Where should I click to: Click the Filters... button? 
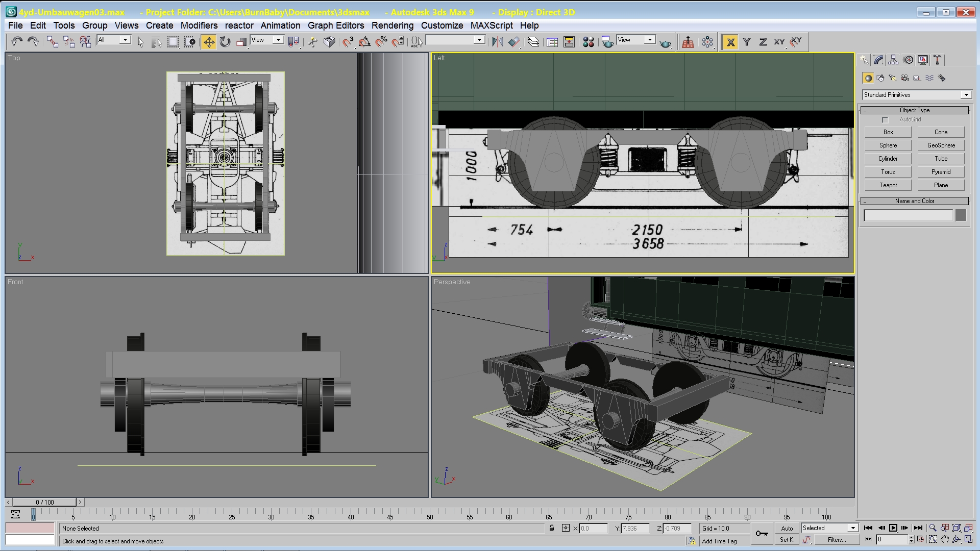[x=837, y=540]
